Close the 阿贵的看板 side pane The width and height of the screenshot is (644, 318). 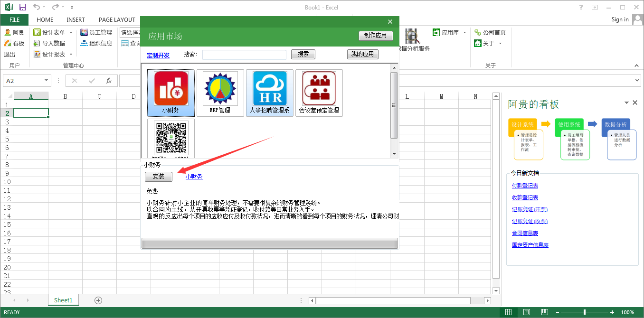click(x=635, y=103)
